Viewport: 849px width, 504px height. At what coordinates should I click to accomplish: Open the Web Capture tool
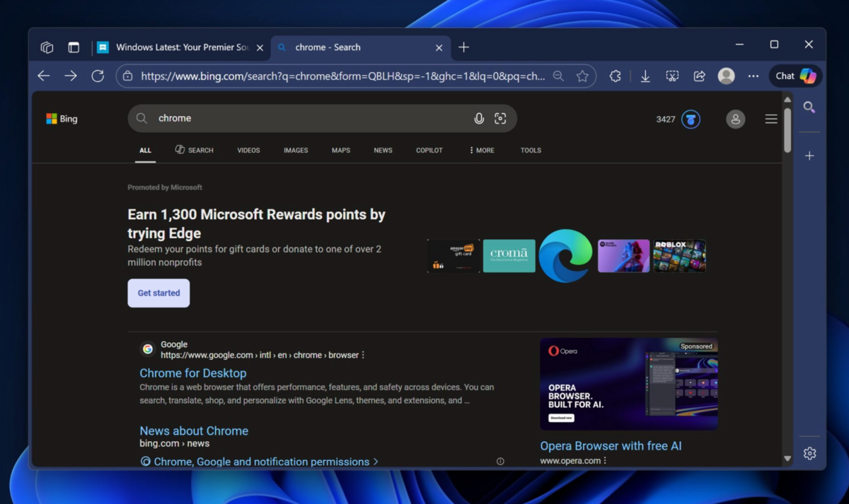coord(671,76)
